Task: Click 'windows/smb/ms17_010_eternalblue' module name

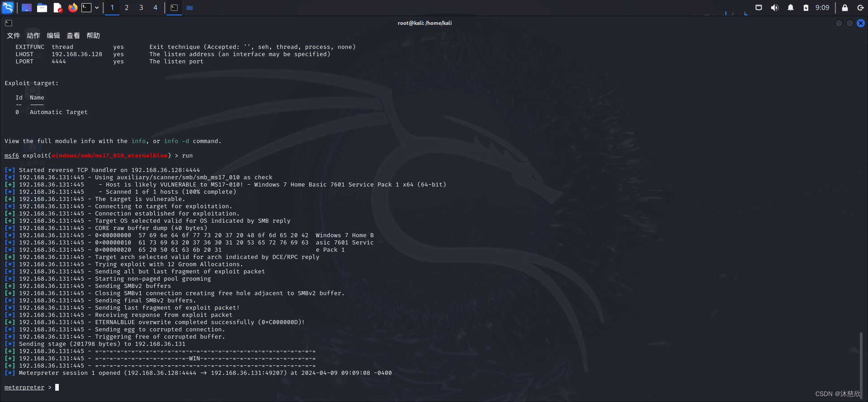Action: click(x=110, y=156)
